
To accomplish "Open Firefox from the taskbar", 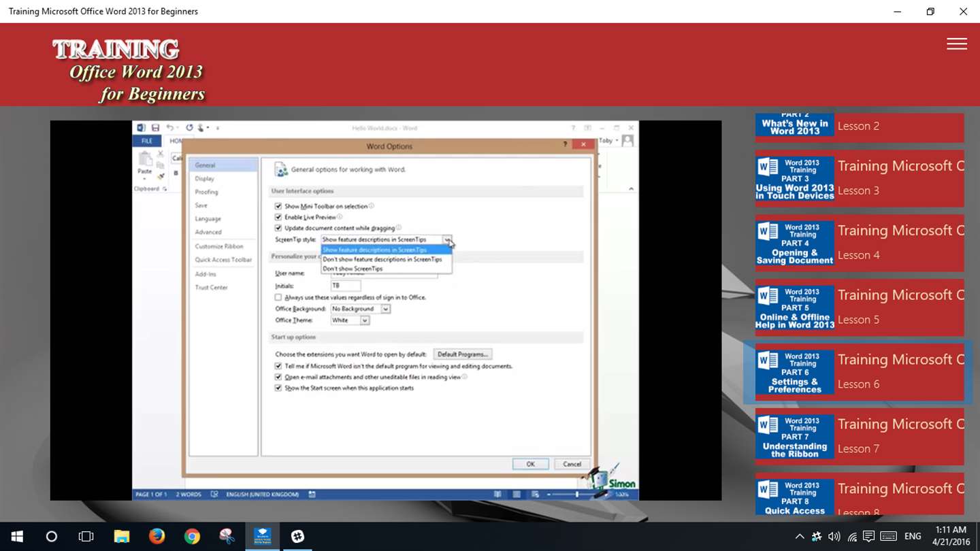I will (x=157, y=537).
